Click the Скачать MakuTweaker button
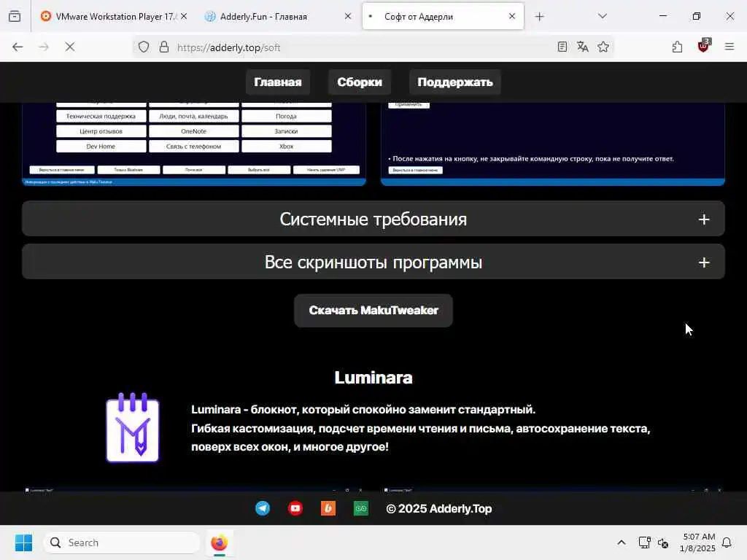The width and height of the screenshot is (747, 560). 373,311
